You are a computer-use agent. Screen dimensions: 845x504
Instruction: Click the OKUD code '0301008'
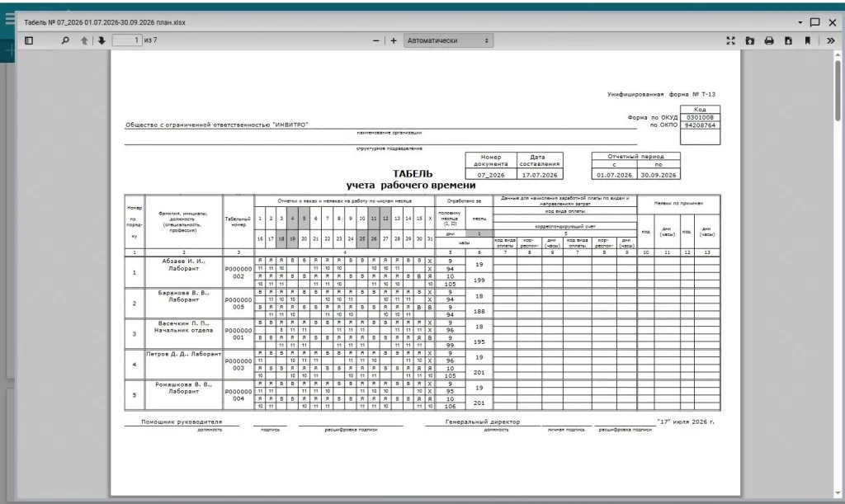click(x=700, y=117)
